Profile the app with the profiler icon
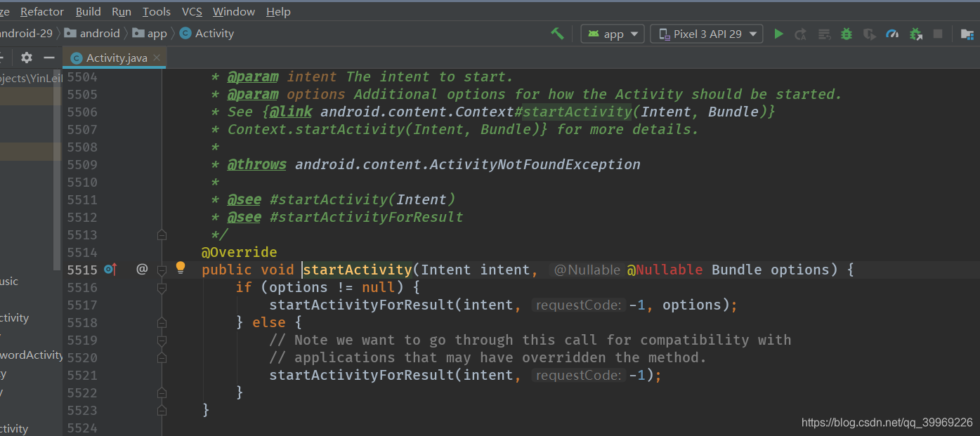 coord(892,33)
